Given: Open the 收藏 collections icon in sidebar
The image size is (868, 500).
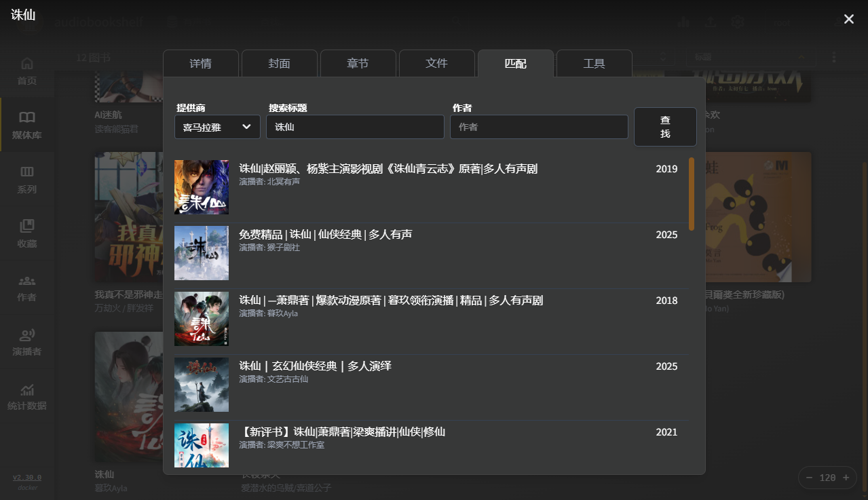Looking at the screenshot, I should tap(26, 232).
